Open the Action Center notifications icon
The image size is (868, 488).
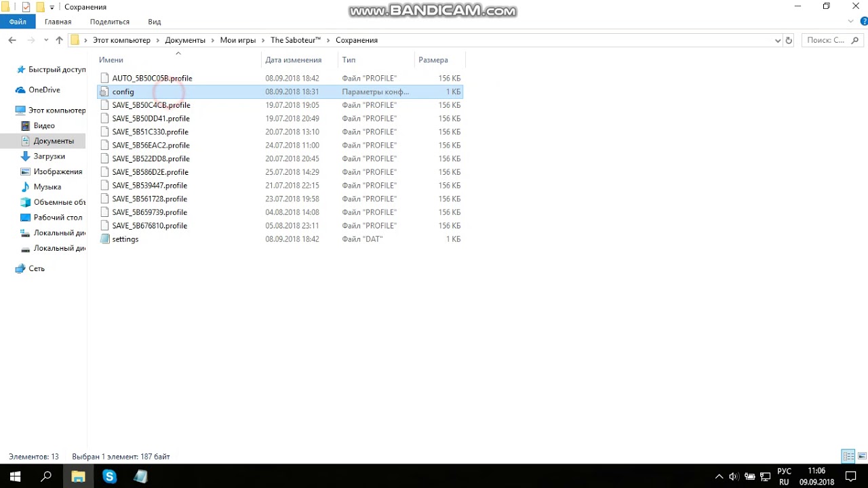click(x=851, y=476)
